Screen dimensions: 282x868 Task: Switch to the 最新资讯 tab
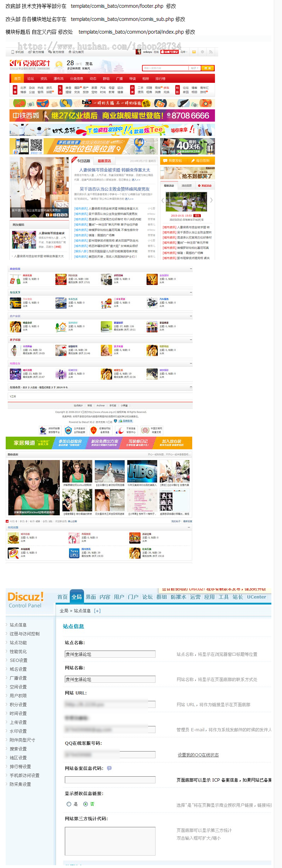click(105, 161)
